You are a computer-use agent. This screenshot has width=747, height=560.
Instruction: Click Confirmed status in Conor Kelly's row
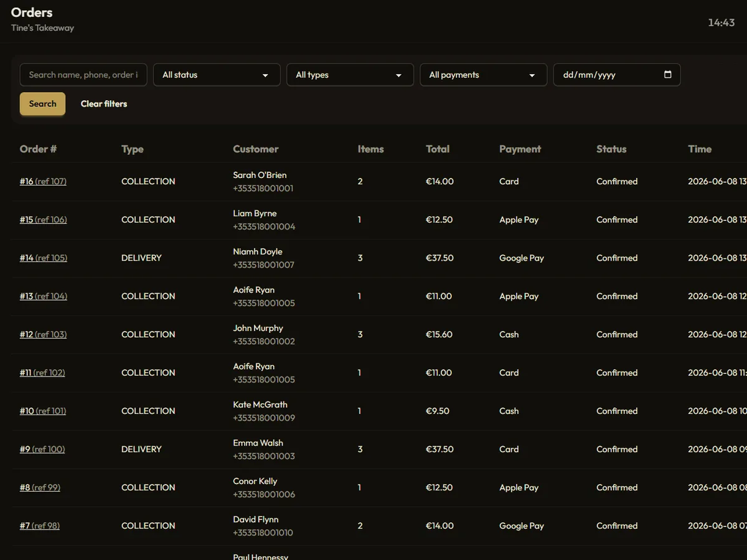tap(617, 488)
